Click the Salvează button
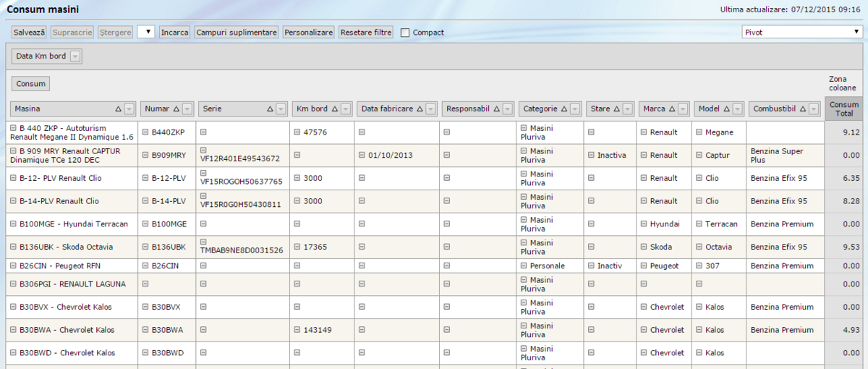Image resolution: width=868 pixels, height=369 pixels. point(29,33)
